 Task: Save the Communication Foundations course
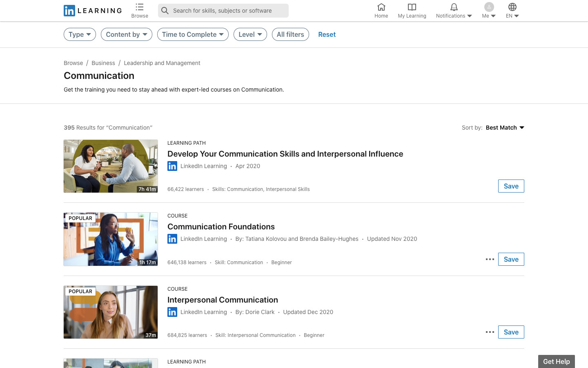[511, 259]
